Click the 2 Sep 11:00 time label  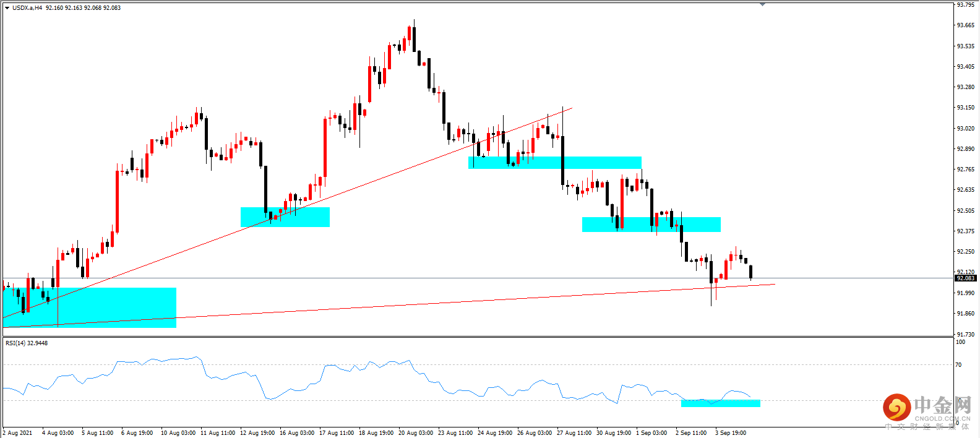point(690,432)
